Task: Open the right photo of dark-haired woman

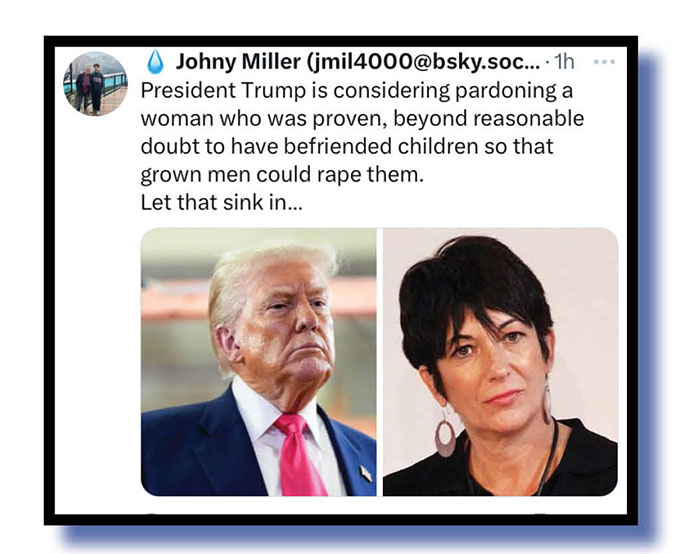Action: [x=500, y=362]
